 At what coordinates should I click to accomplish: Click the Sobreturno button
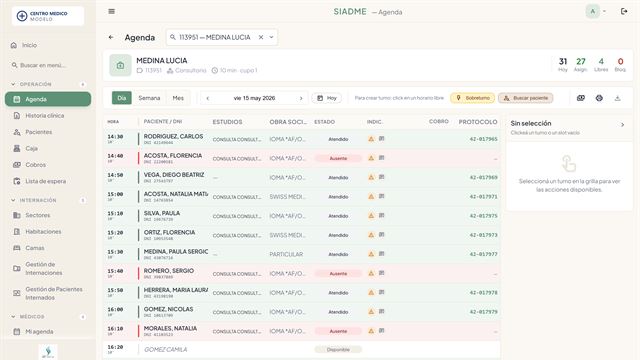point(473,98)
